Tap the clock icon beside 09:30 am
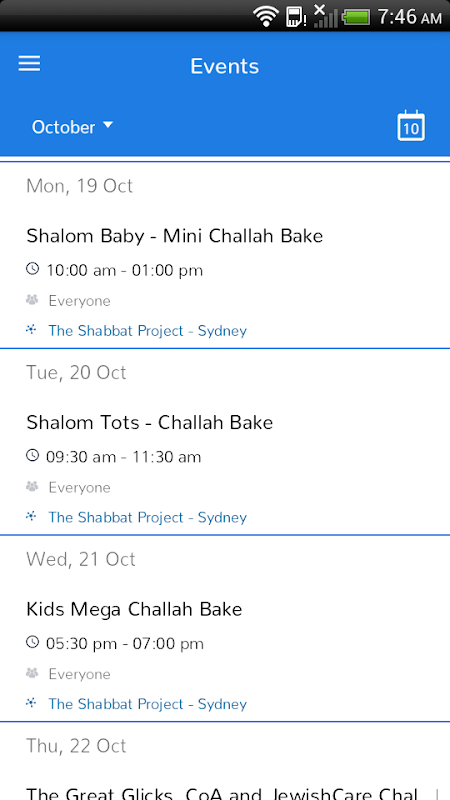450x800 pixels. 33,455
